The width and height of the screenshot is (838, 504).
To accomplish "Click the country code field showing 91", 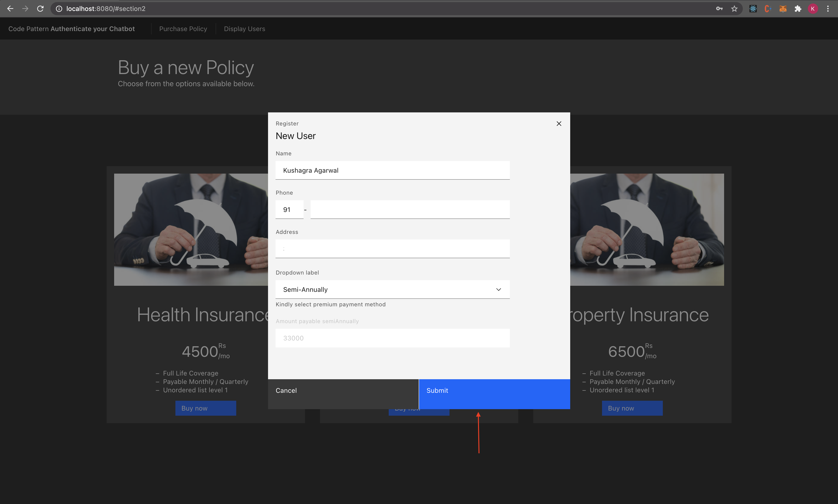I will point(289,210).
